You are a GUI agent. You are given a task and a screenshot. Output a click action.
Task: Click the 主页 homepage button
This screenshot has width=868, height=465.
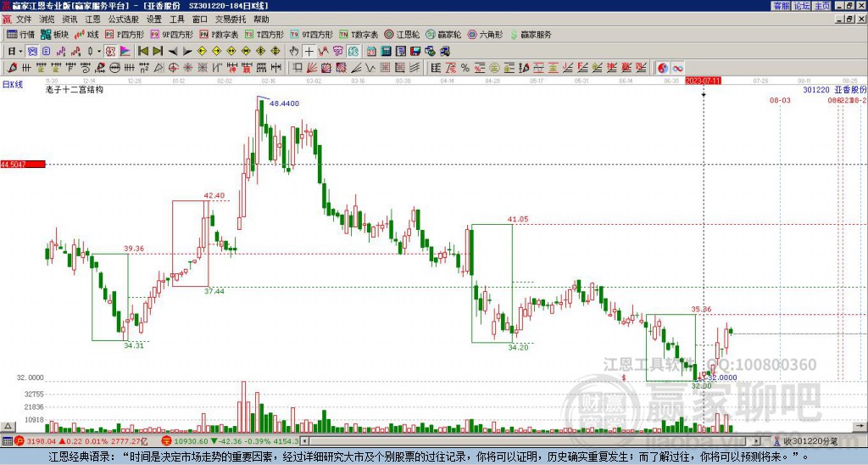[x=822, y=6]
